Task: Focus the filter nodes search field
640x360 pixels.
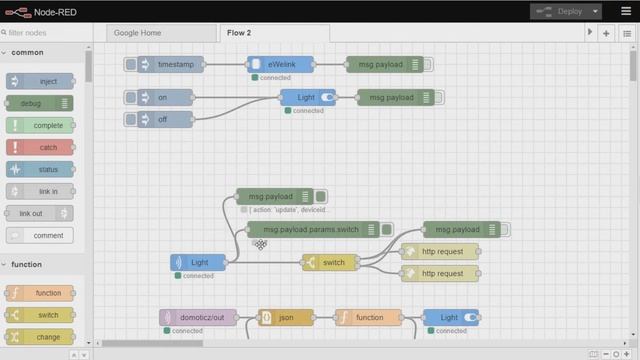Action: (46, 33)
